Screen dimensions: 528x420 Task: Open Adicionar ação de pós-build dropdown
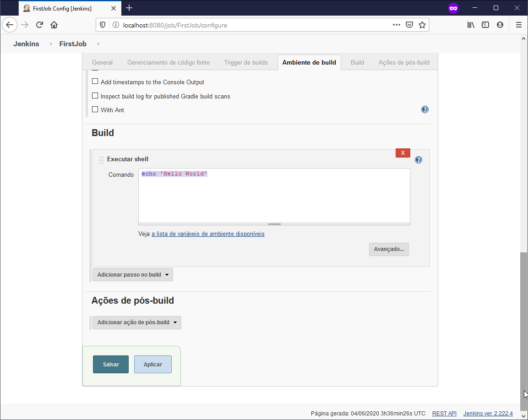coord(137,322)
